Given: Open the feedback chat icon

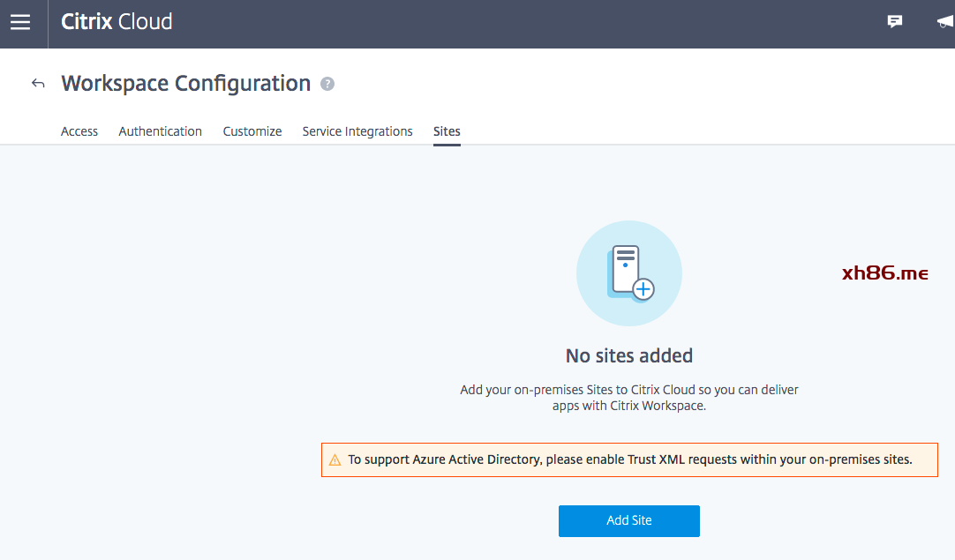Looking at the screenshot, I should pyautogui.click(x=895, y=22).
